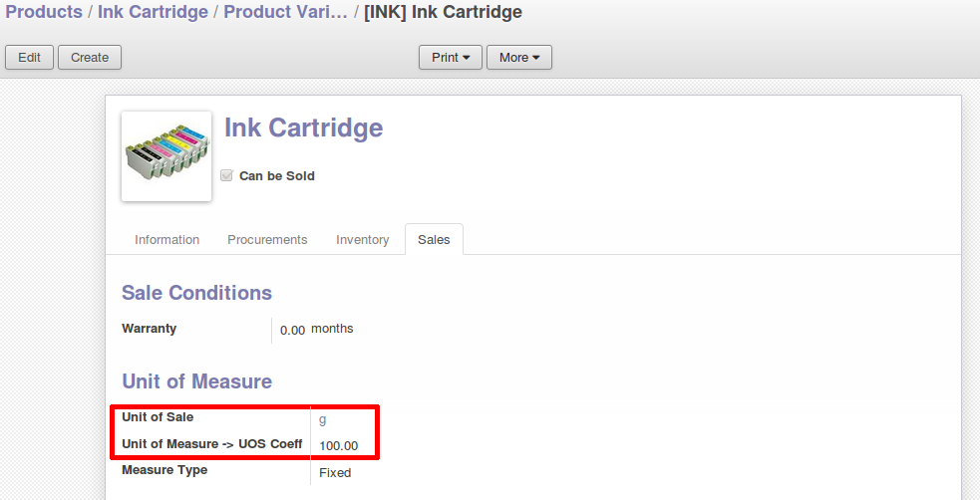This screenshot has width=980, height=500.
Task: Click the large Ink Cartridge product title
Action: [303, 128]
